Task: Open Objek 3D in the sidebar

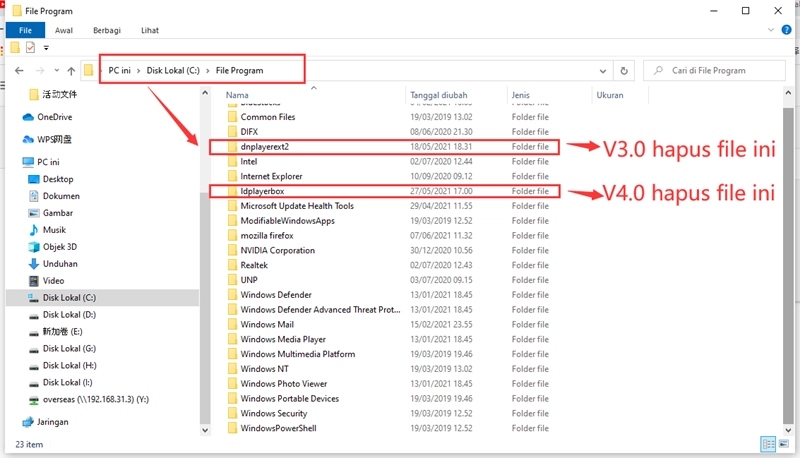Action: [53, 246]
